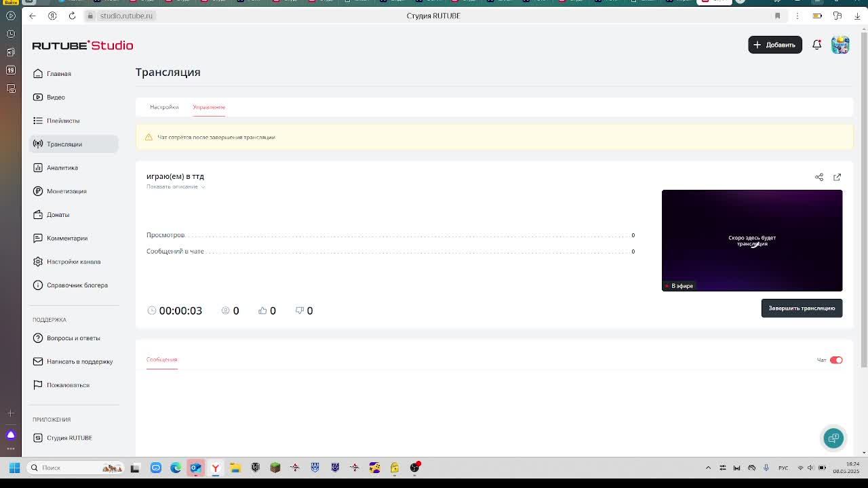Click the Добавить button
868x488 pixels.
(x=775, y=45)
